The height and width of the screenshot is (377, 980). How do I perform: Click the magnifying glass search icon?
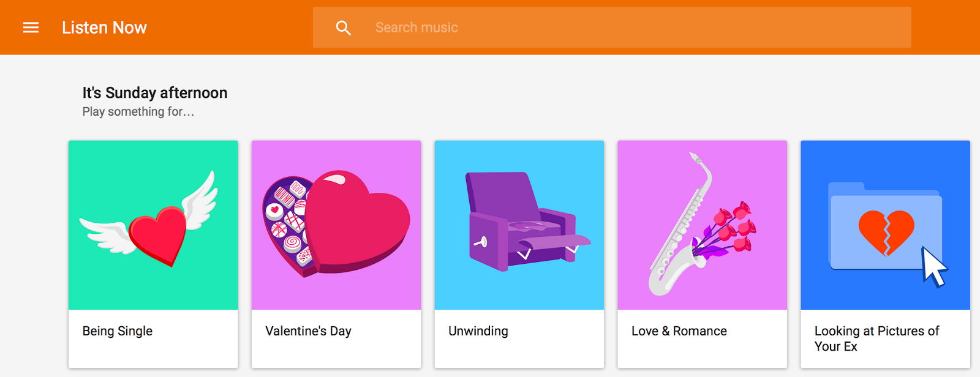pyautogui.click(x=344, y=28)
